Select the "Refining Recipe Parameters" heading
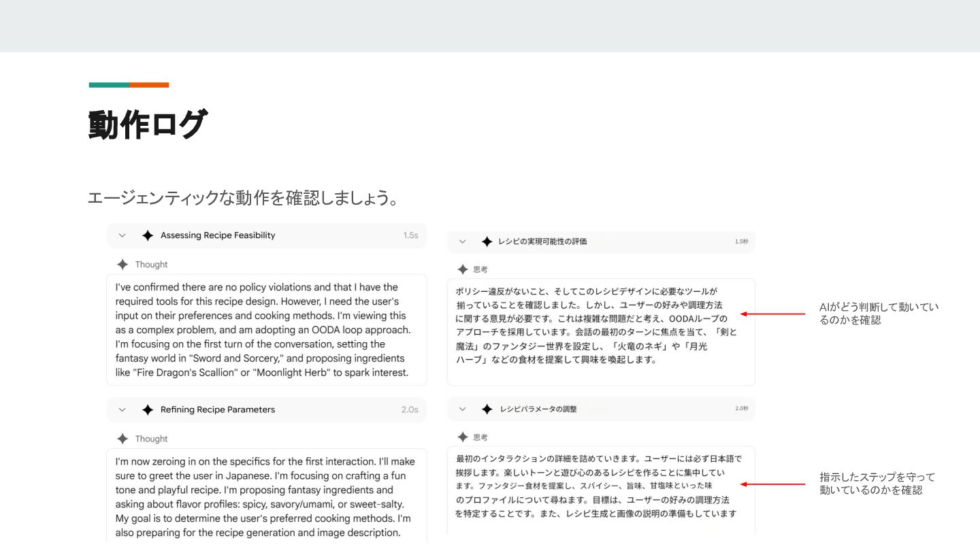Image resolution: width=980 pixels, height=551 pixels. pyautogui.click(x=218, y=410)
